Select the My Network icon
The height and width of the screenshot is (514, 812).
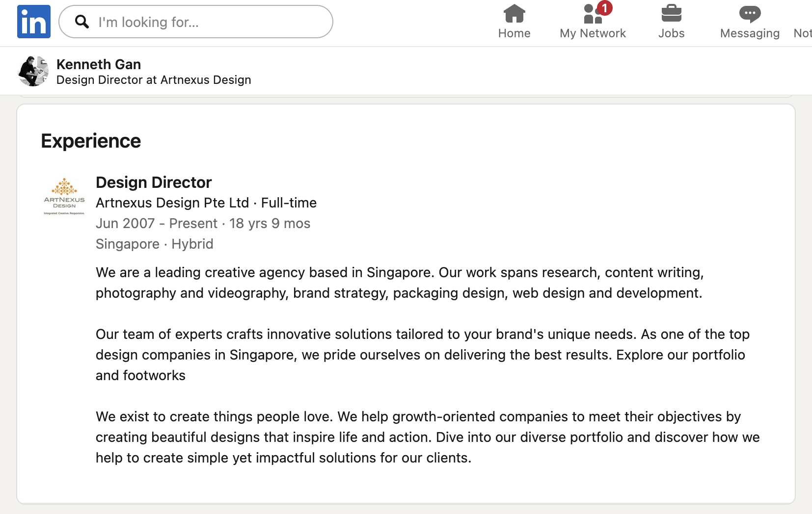click(x=593, y=15)
